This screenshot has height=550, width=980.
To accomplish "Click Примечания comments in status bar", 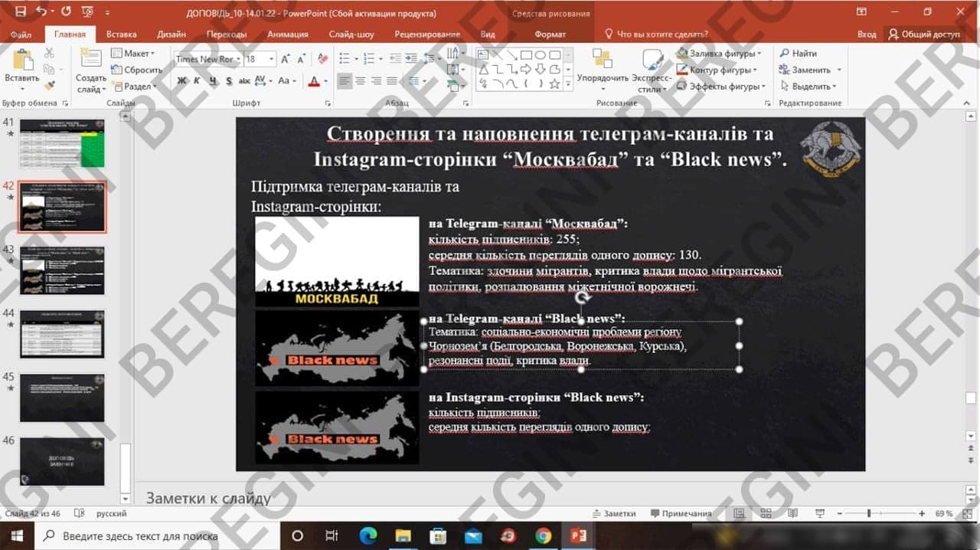I will click(681, 514).
